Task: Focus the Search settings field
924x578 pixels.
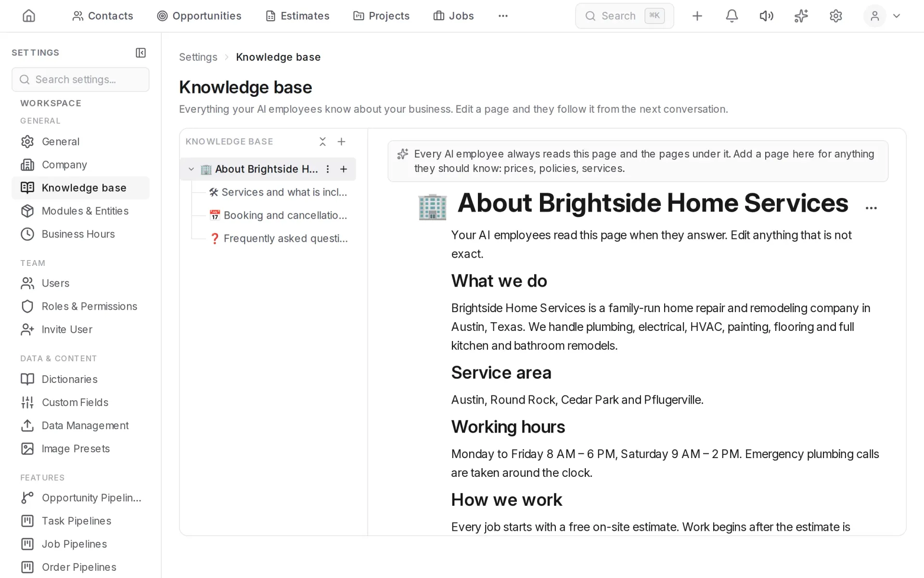Action: coord(80,79)
